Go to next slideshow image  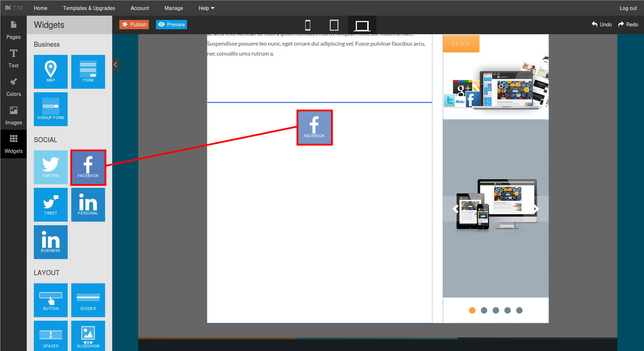(536, 209)
